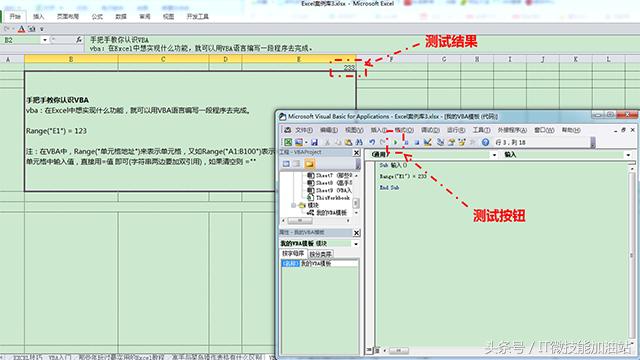Open the 编辑 menu in VBA editor

pos(329,130)
